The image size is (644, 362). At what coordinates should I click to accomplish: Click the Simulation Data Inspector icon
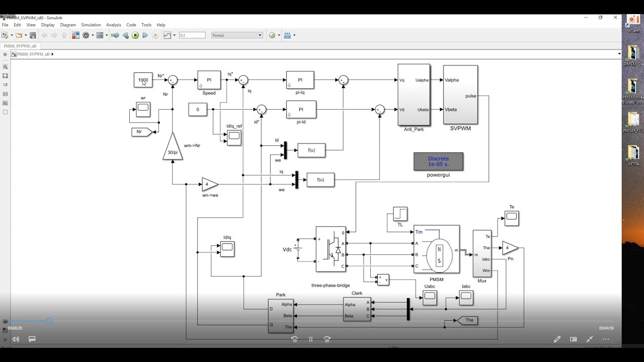coord(168,35)
